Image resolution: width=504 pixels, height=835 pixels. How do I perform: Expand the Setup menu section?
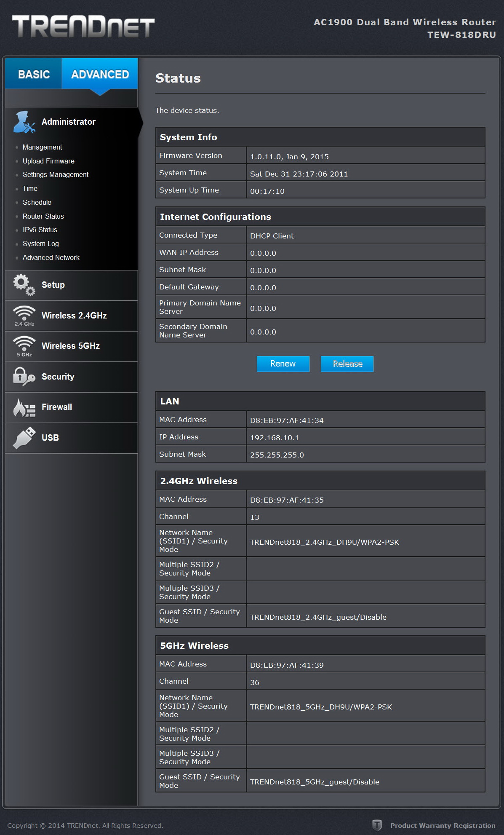71,285
